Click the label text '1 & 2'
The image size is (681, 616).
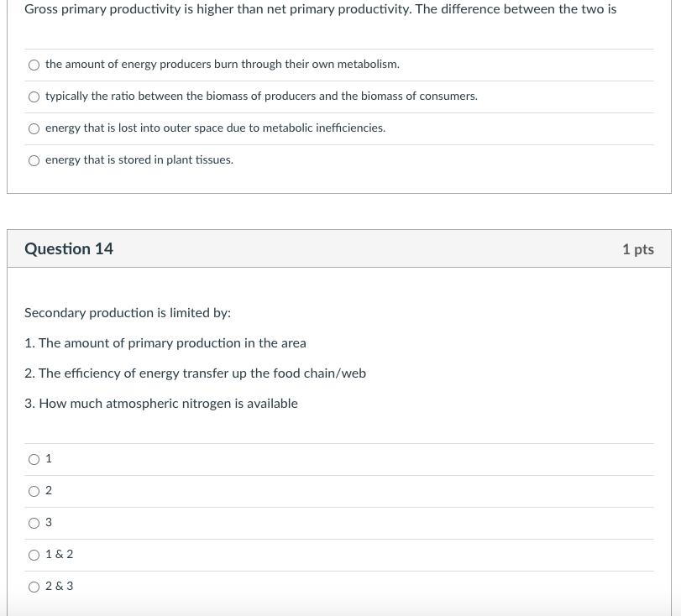coord(60,555)
